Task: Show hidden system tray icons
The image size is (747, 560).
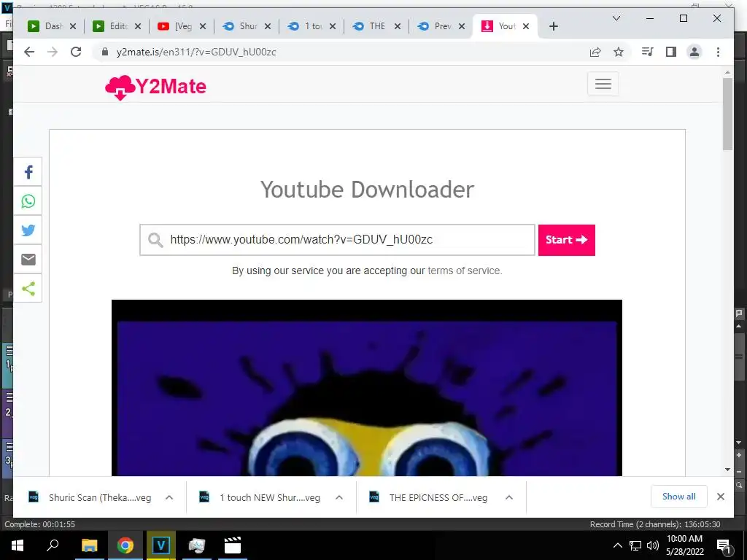Action: [617, 545]
